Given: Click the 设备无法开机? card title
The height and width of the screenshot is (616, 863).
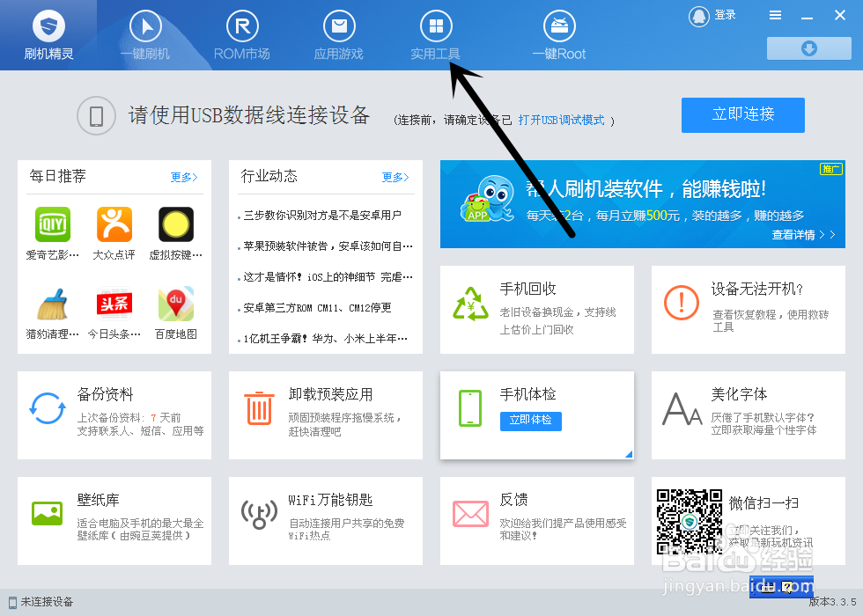Looking at the screenshot, I should [756, 289].
